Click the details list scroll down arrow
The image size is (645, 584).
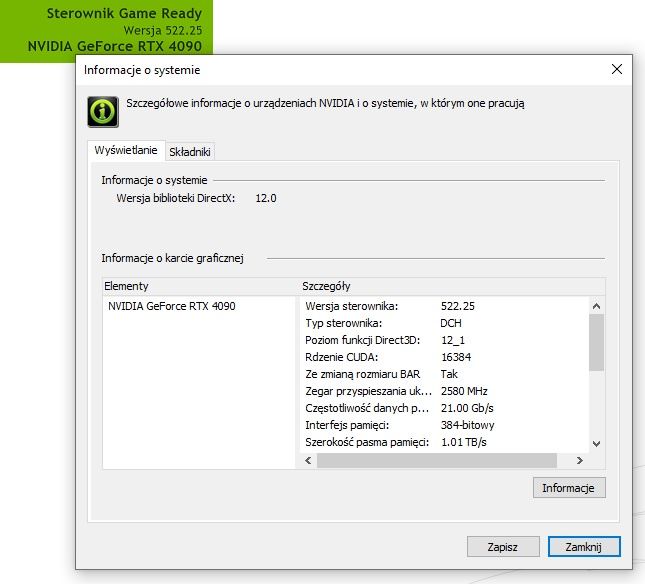pos(596,444)
